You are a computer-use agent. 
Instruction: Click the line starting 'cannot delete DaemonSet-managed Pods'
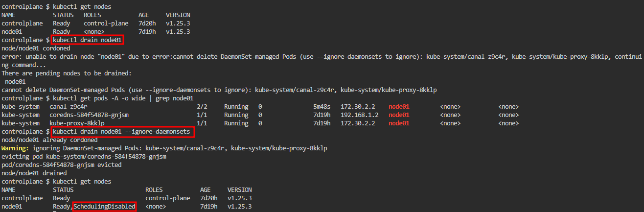tap(219, 90)
